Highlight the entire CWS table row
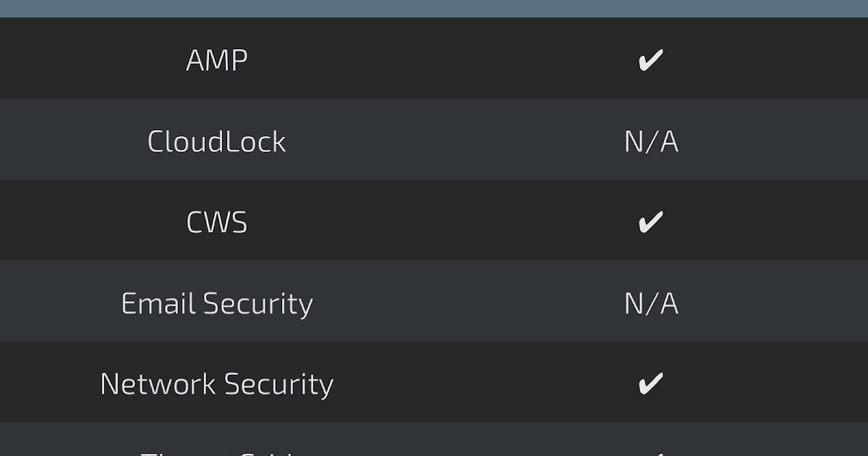 coord(434,220)
